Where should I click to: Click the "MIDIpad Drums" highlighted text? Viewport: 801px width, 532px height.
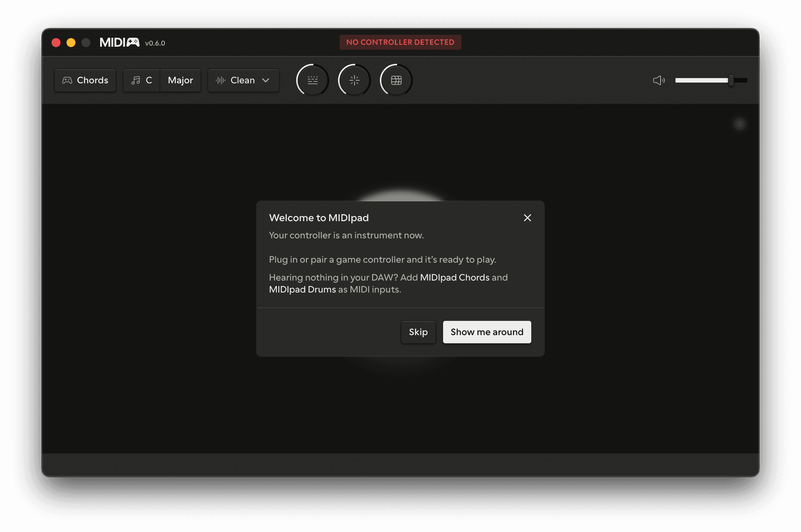[x=302, y=290]
